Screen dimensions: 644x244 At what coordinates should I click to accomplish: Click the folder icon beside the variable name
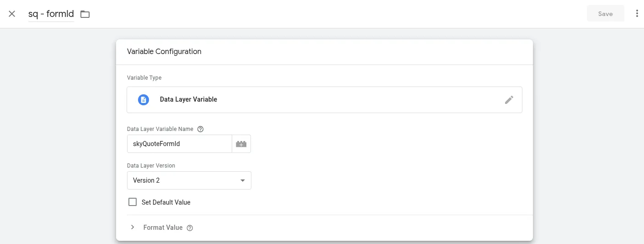tap(85, 14)
